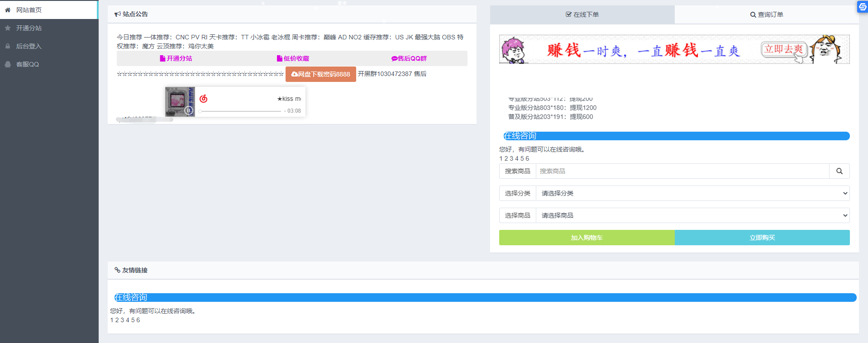868x343 pixels.
Task: Pause the music player
Action: 189,110
